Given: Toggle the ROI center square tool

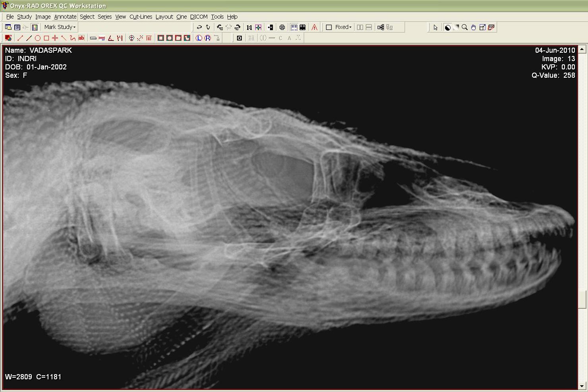Looking at the screenshot, I should [x=239, y=38].
